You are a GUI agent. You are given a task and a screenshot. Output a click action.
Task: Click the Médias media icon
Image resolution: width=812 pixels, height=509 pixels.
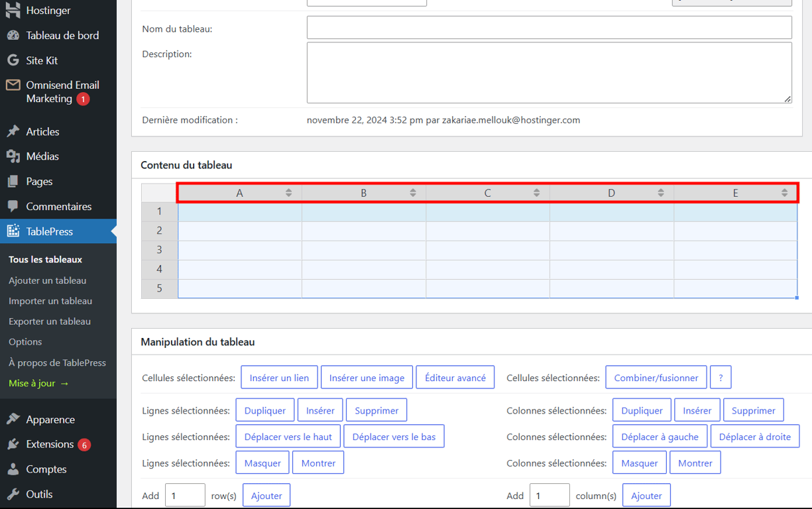(13, 156)
